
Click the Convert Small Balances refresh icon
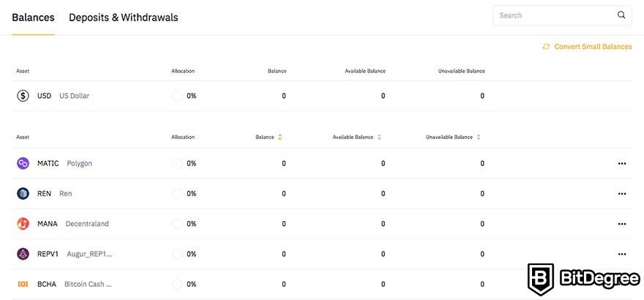[x=546, y=47]
